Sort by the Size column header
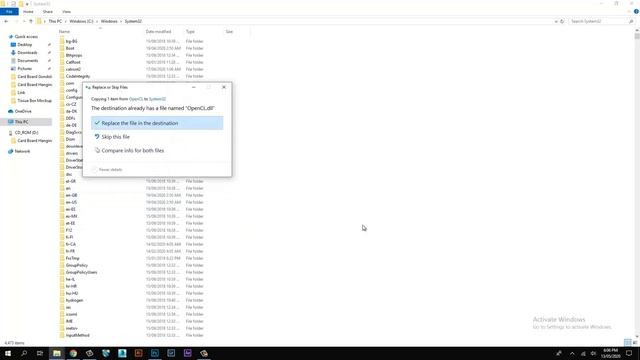Screen dimensions: 640x360 [x=229, y=31]
